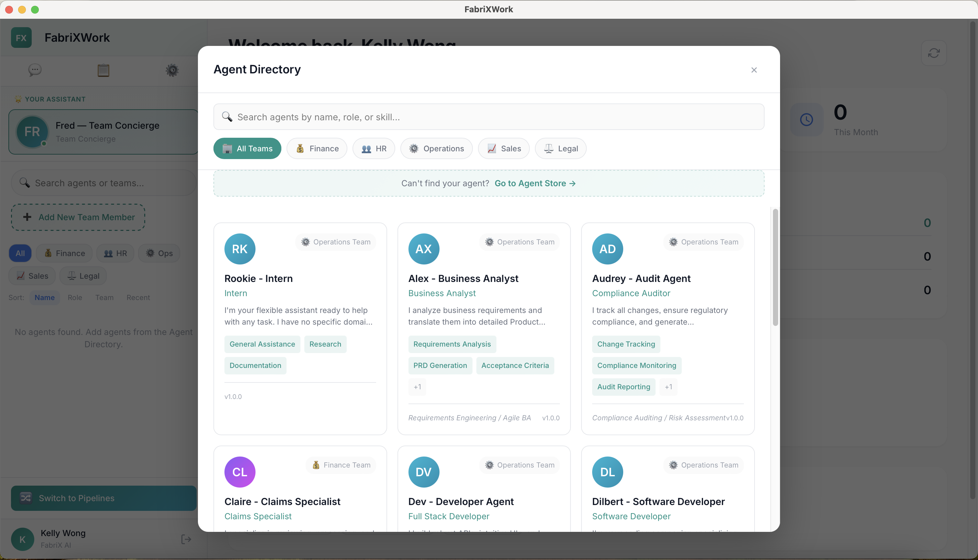978x560 pixels.
Task: Close the Agent Directory dialog
Action: click(x=754, y=70)
